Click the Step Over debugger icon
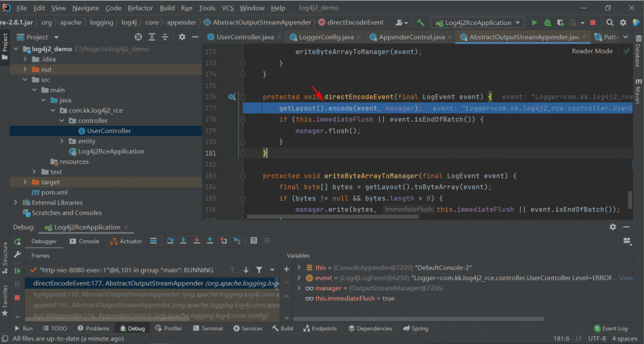644x344 pixels. point(170,241)
